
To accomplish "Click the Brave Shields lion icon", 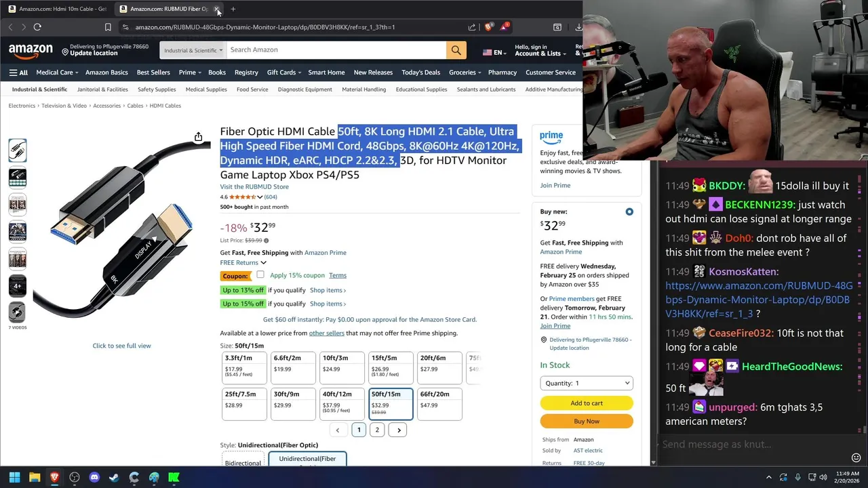I will (488, 27).
